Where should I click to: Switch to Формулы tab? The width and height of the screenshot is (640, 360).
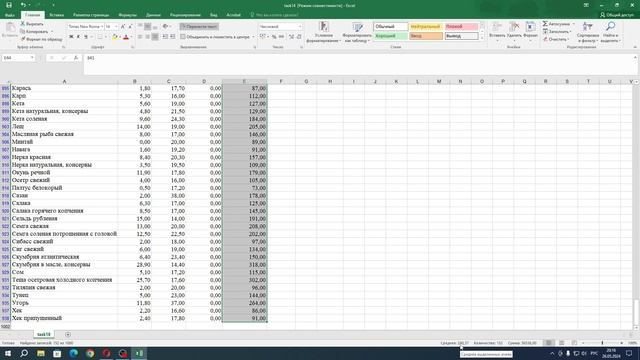coord(127,15)
